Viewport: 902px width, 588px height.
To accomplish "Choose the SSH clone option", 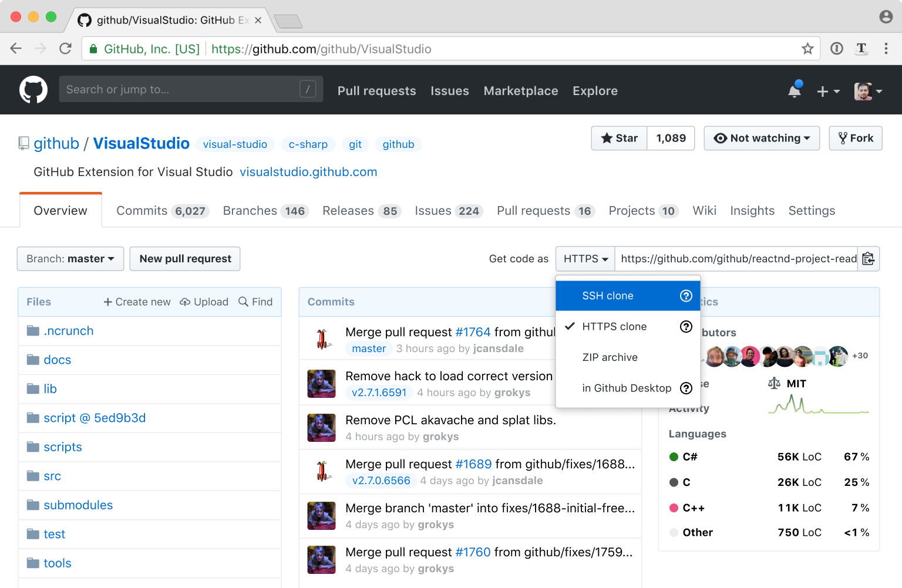I will coord(608,296).
